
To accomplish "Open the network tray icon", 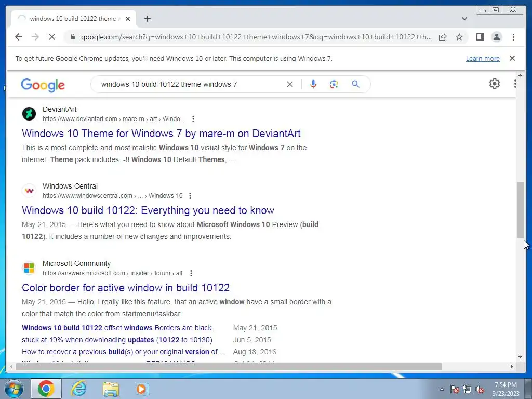I will tap(467, 390).
